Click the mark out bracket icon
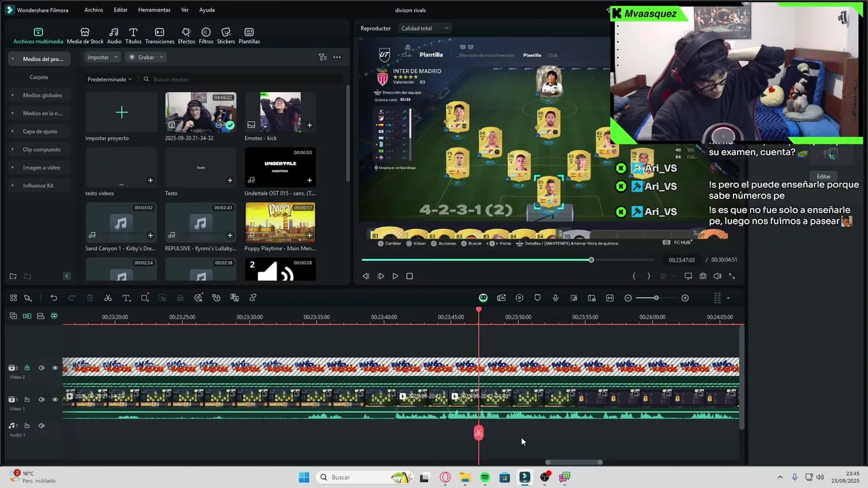The image size is (868, 488). (x=648, y=276)
